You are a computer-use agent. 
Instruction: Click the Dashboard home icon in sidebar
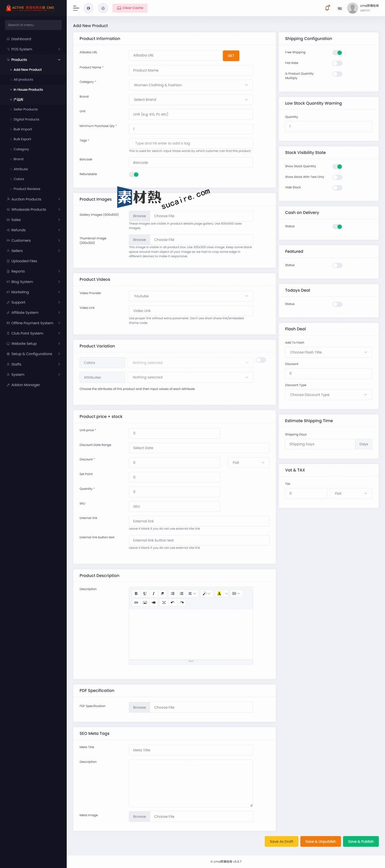8,39
